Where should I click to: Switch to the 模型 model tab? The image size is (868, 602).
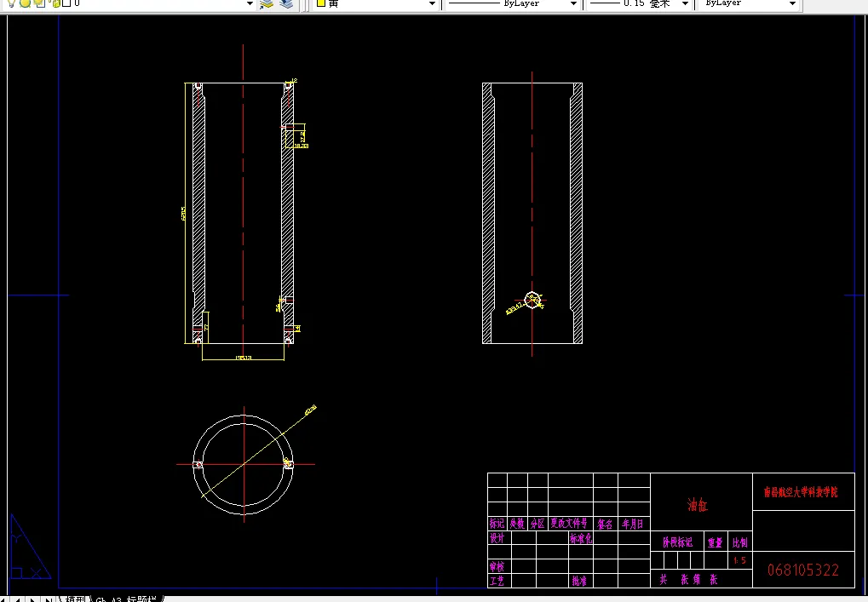click(75, 599)
